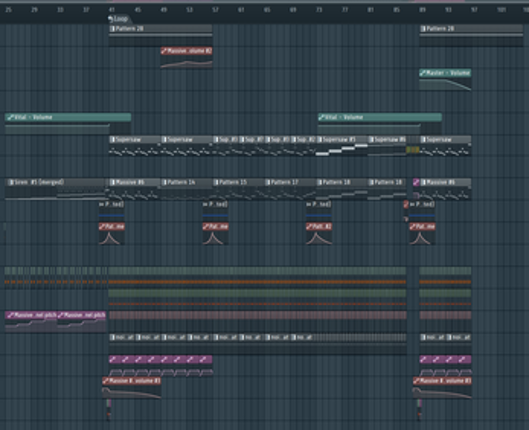Click the Pattern 14 clip

coord(187,182)
